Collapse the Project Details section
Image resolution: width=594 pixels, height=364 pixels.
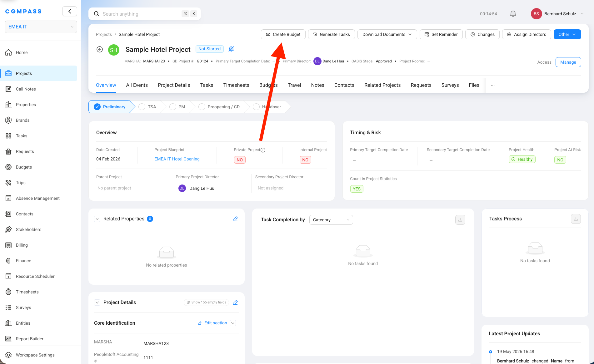(97, 303)
